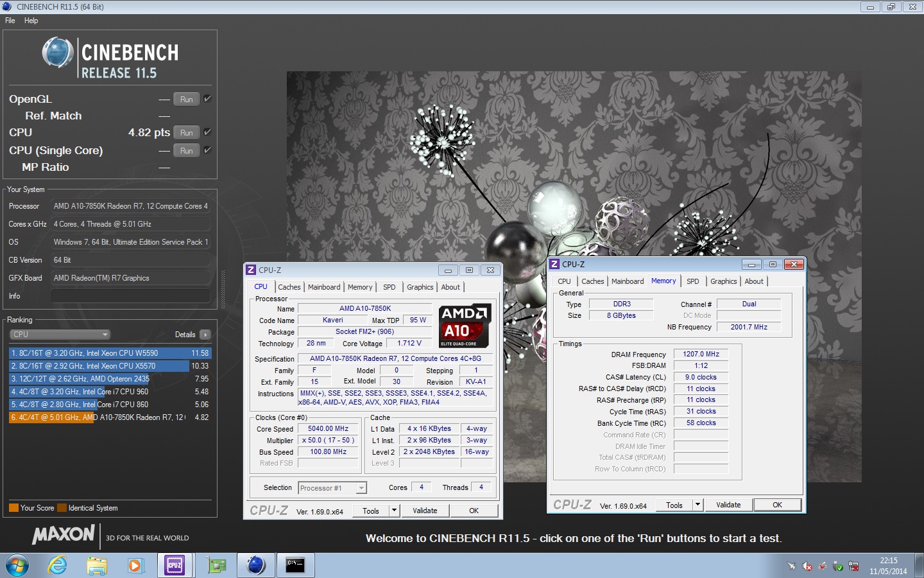Click Validate in left CPU-Z window
The width and height of the screenshot is (924, 578).
point(425,511)
